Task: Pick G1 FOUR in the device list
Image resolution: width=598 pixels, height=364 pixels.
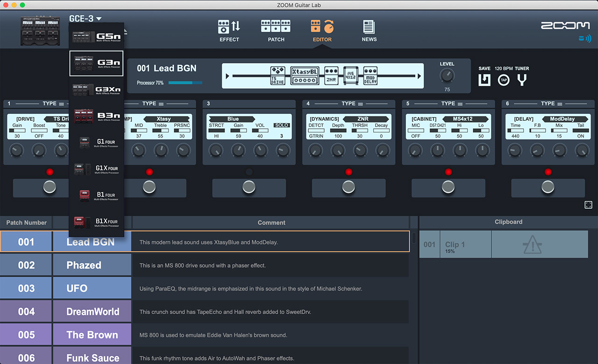Action: click(96, 142)
